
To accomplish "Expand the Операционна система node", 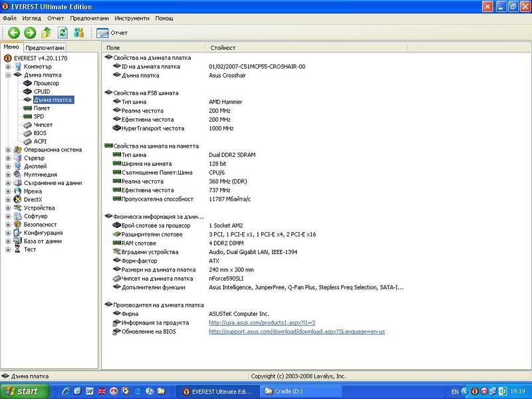I will coord(8,150).
